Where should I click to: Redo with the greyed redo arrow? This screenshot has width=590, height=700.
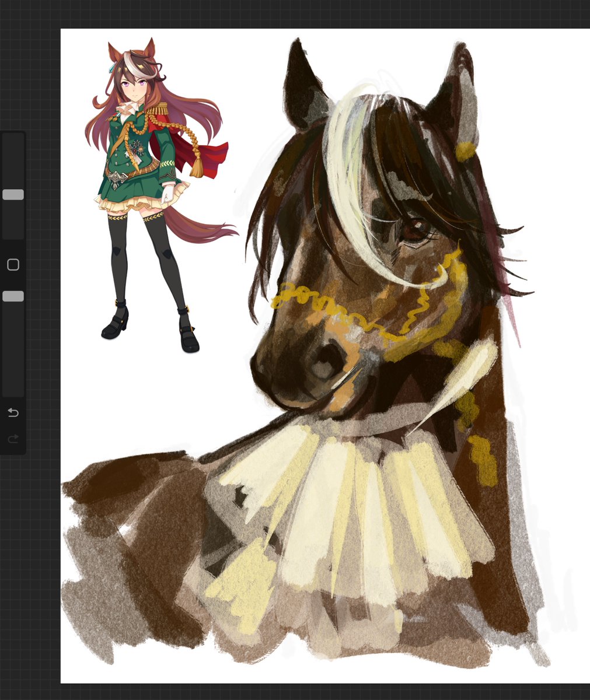click(13, 438)
